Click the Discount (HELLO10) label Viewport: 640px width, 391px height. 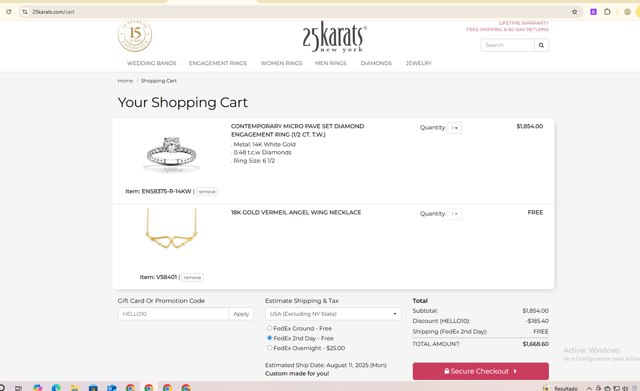pyautogui.click(x=441, y=321)
